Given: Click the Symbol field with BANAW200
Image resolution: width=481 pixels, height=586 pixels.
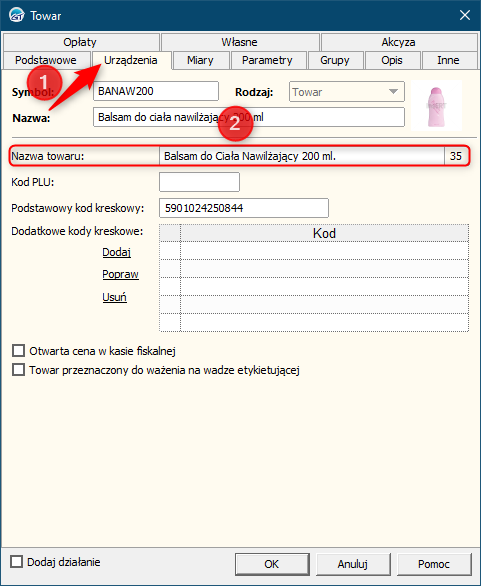Looking at the screenshot, I should click(156, 91).
